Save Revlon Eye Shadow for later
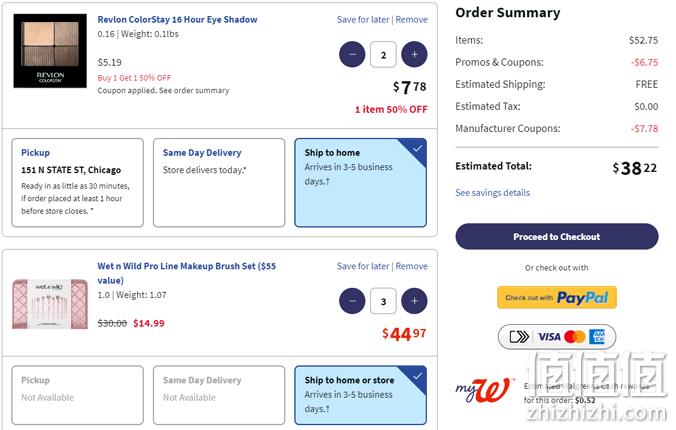 click(364, 20)
